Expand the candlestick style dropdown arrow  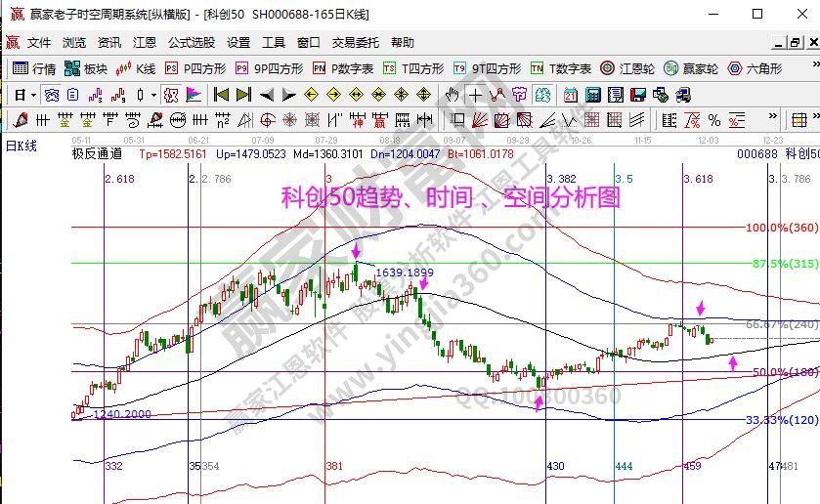coord(152,95)
